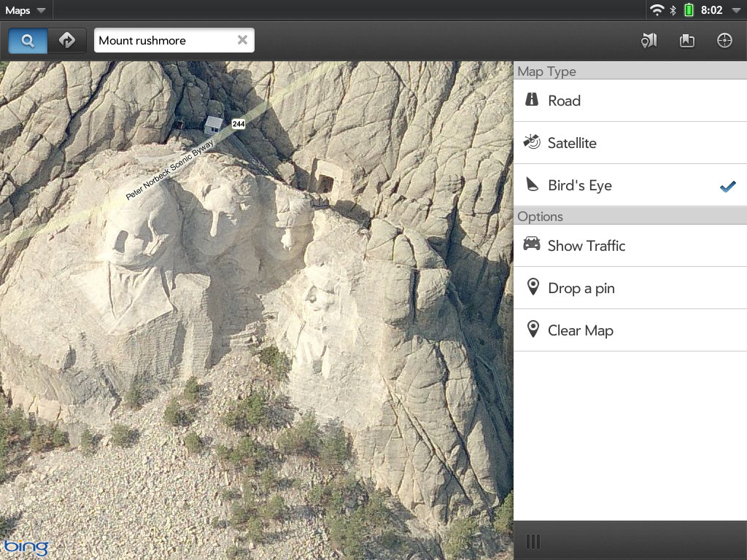Click the Bing logo on map

click(26, 546)
